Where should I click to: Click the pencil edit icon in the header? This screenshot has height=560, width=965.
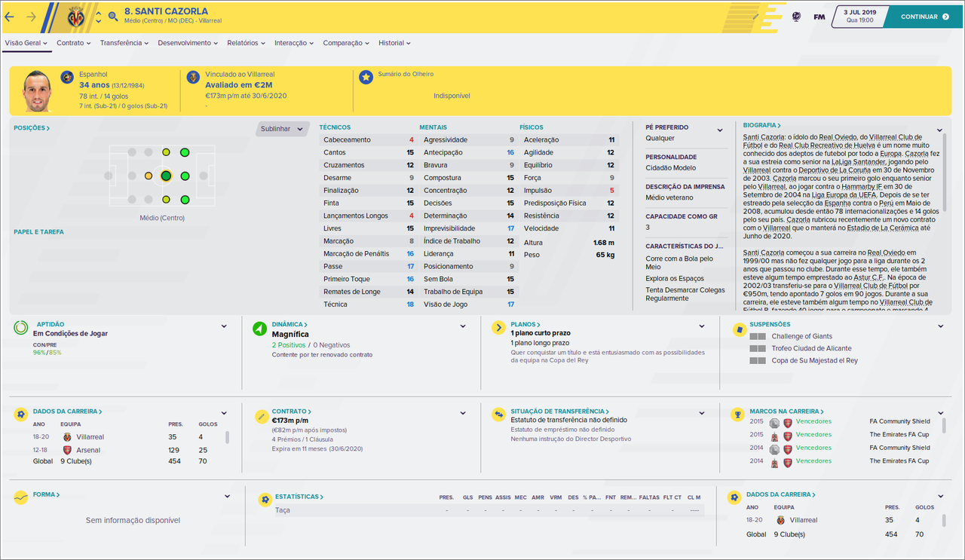pyautogui.click(x=756, y=16)
